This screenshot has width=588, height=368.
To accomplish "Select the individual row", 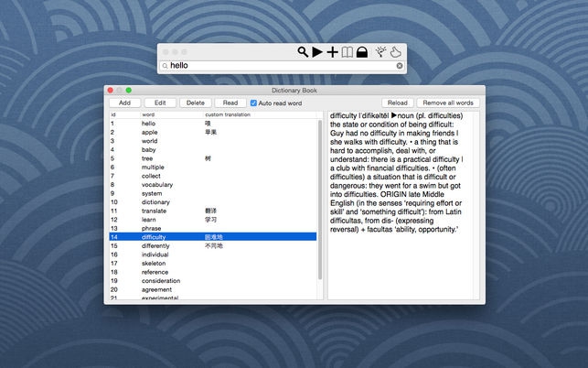I will (x=213, y=254).
